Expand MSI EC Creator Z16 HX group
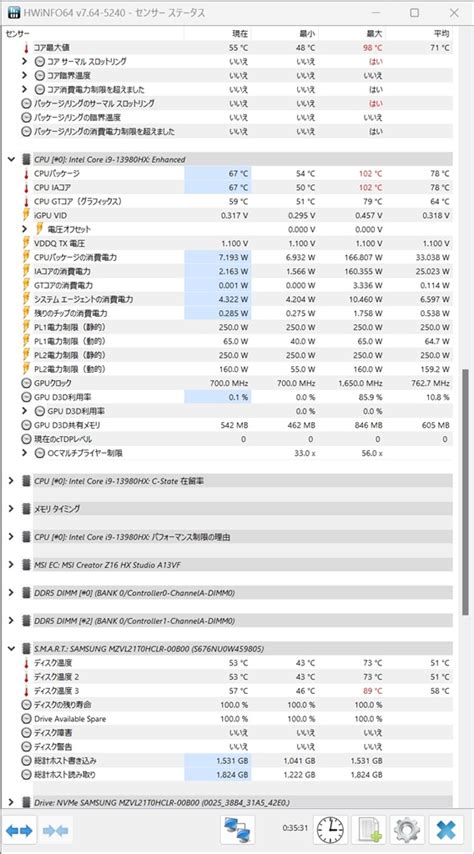 [11, 565]
